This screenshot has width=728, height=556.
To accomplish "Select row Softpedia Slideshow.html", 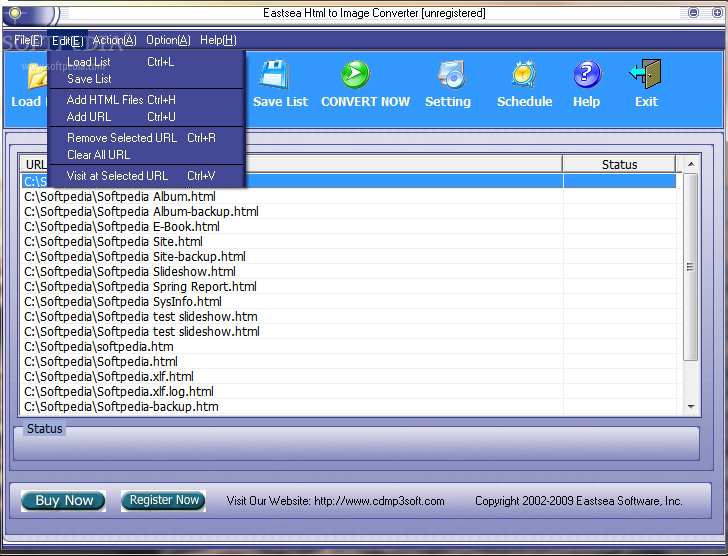I will tap(348, 272).
